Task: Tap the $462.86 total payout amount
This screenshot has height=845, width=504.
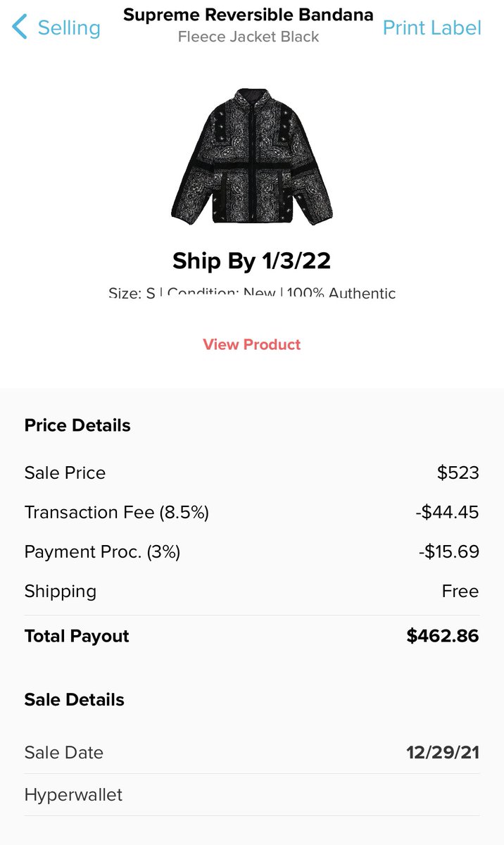Action: click(442, 636)
